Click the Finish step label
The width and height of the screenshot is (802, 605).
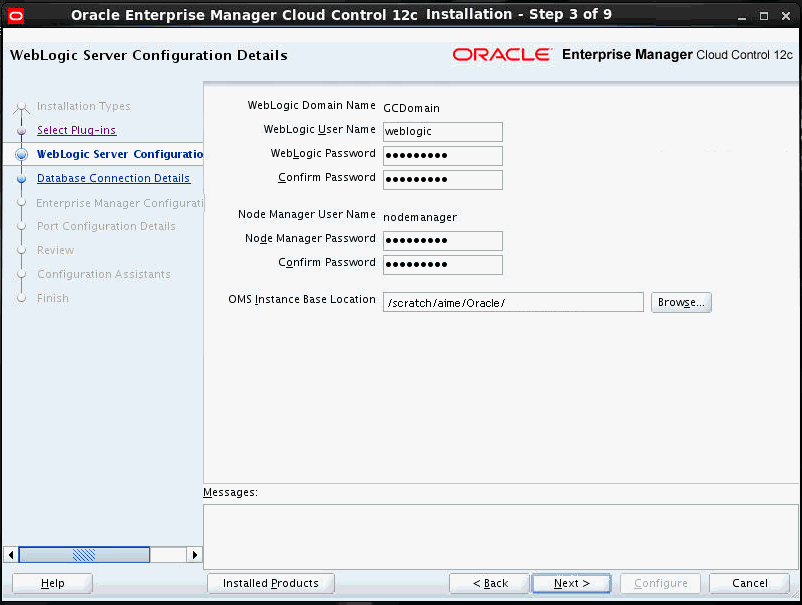pyautogui.click(x=53, y=298)
